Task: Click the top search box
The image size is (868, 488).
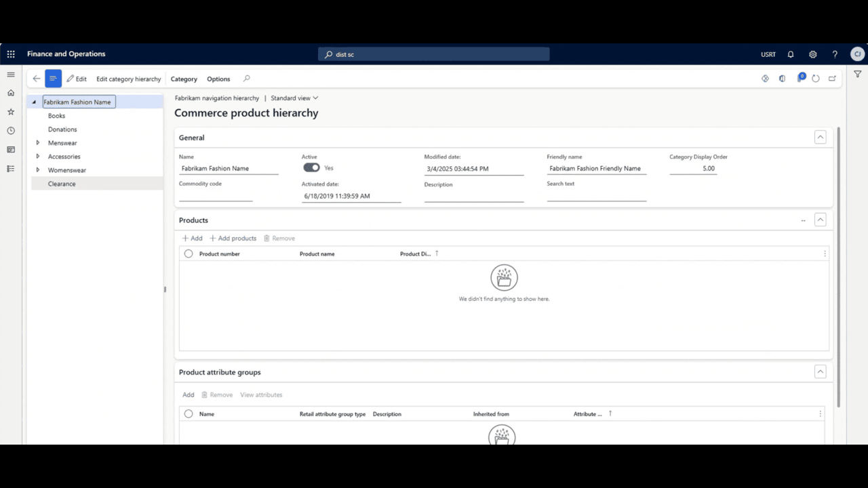Action: coord(434,54)
